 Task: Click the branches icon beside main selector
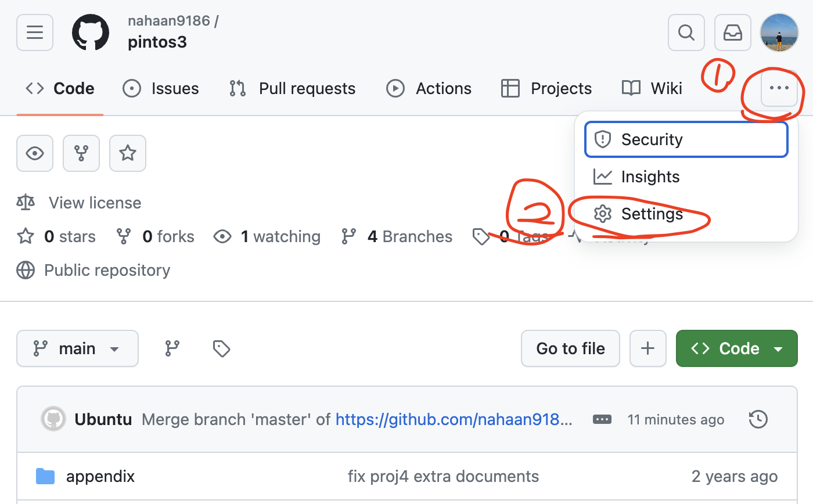172,348
